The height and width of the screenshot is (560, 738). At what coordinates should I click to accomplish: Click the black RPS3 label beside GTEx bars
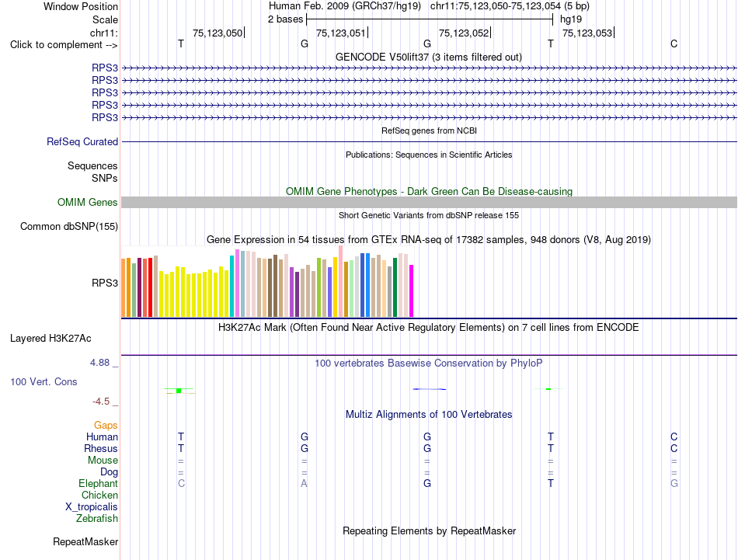pyautogui.click(x=105, y=283)
